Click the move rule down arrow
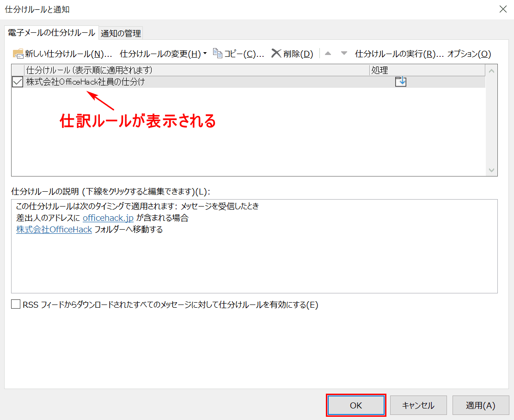The height and width of the screenshot is (420, 514). (x=344, y=54)
